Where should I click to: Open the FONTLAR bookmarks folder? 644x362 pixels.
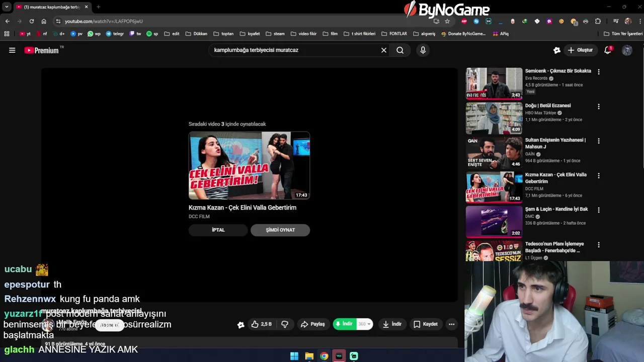tap(394, 34)
